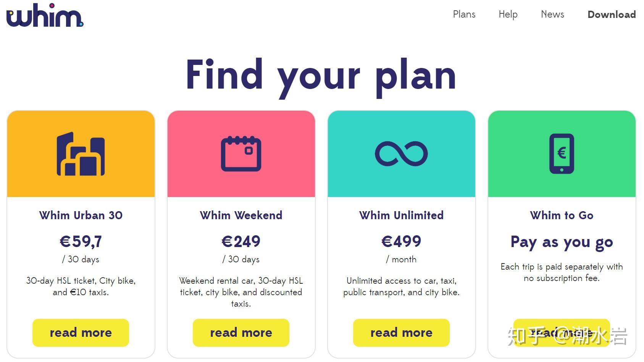Screen dimensions: 644x362
Task: Go to the News section
Action: pyautogui.click(x=552, y=15)
